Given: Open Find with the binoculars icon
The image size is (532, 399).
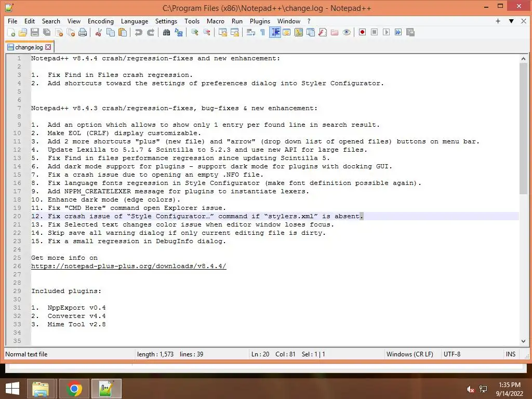Looking at the screenshot, I should (166, 32).
